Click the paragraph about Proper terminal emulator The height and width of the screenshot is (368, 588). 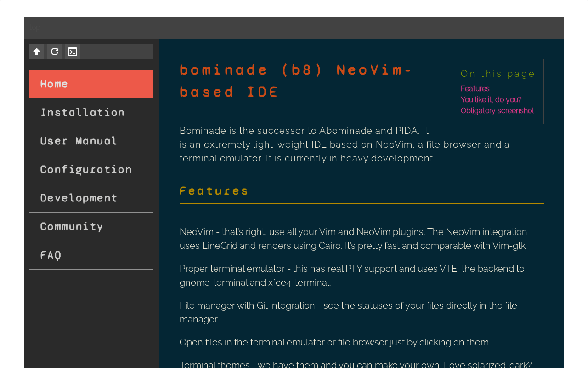pos(352,276)
